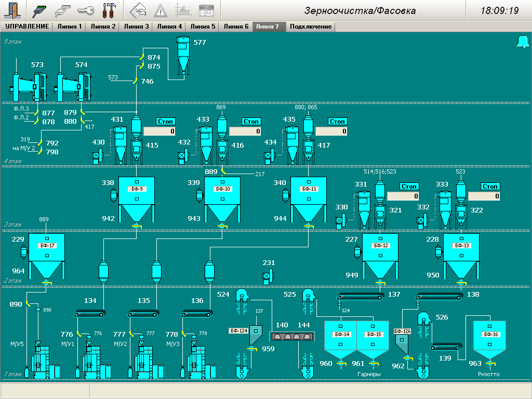Click the green connection cable icon
Screen dimensions: 532x399
40,10
